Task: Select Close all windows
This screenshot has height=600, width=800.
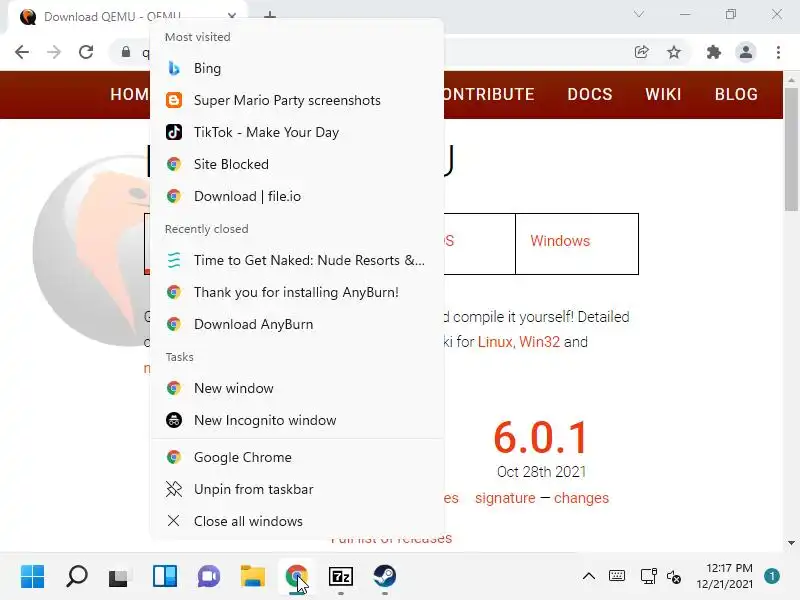Action: pos(297,521)
